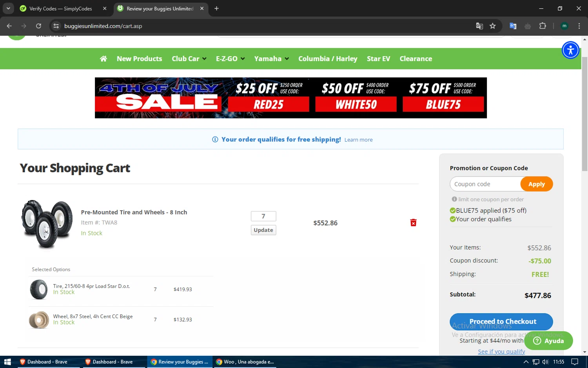Open a new browser tab

[216, 8]
